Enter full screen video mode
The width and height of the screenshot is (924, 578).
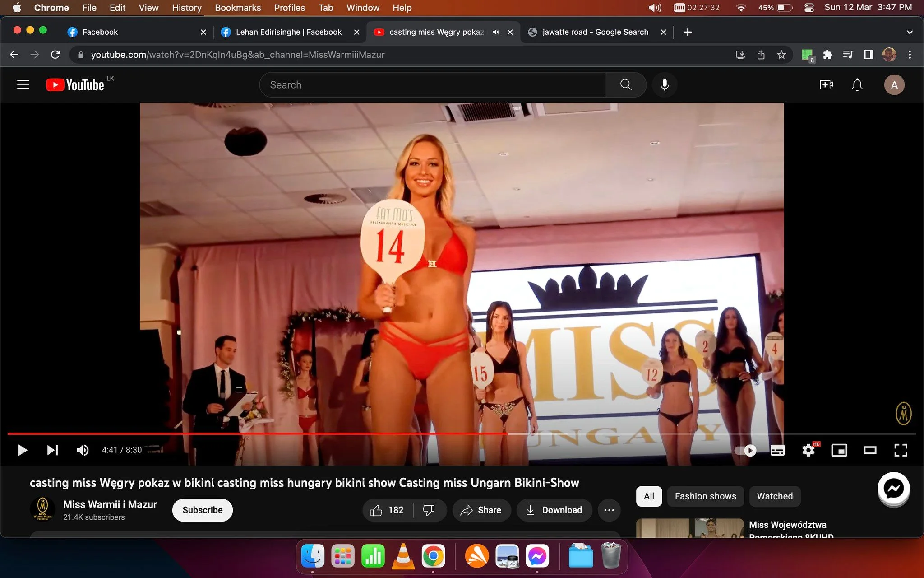(x=901, y=450)
